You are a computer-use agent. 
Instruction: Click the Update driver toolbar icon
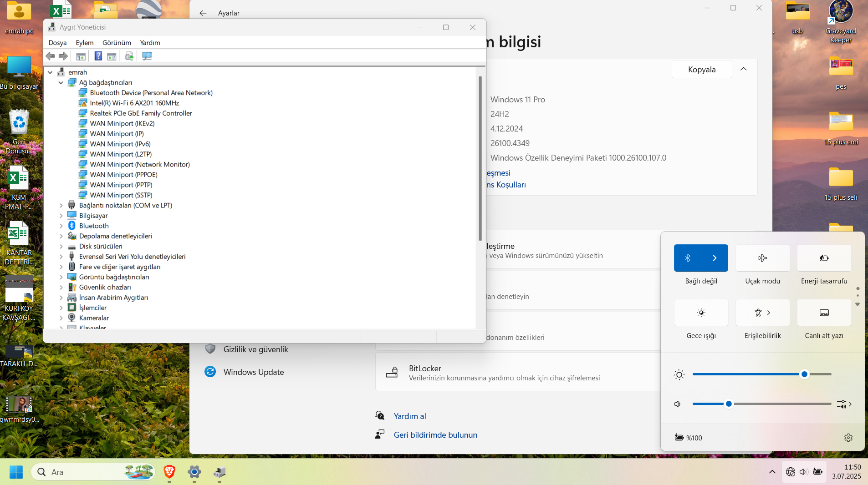point(129,56)
